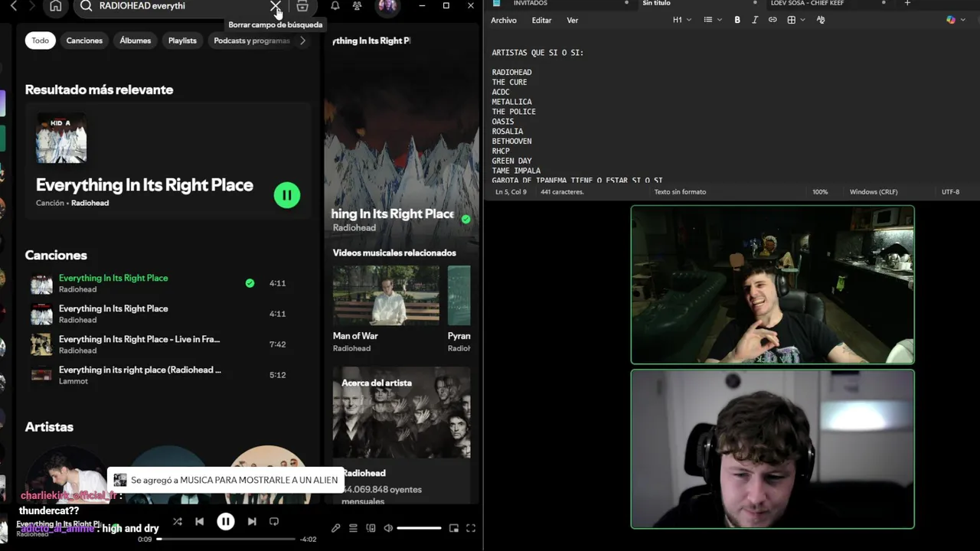980x551 pixels.
Task: Go to Spotify Home via the house icon
Action: coord(55,6)
